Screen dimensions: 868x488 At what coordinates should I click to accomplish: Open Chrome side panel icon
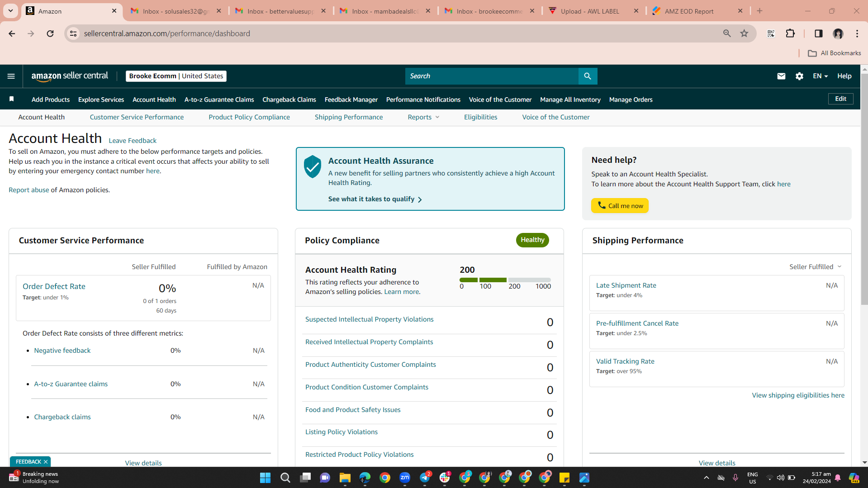(818, 33)
